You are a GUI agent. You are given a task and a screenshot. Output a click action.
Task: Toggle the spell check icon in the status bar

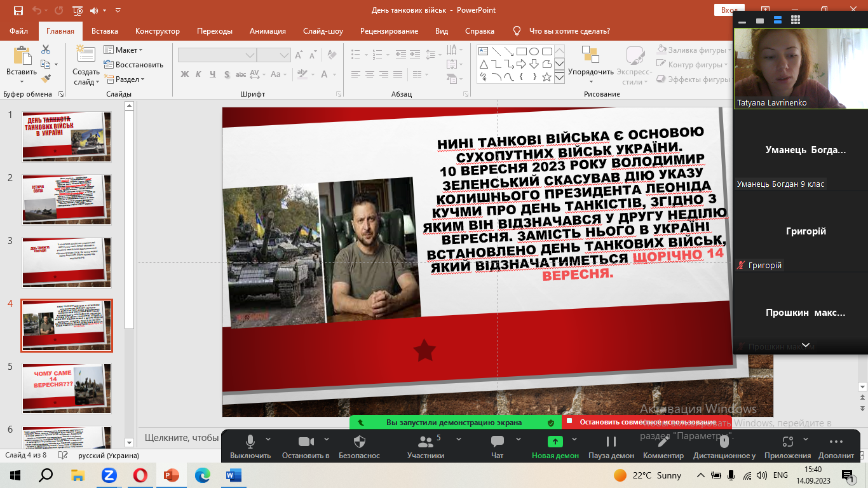63,456
